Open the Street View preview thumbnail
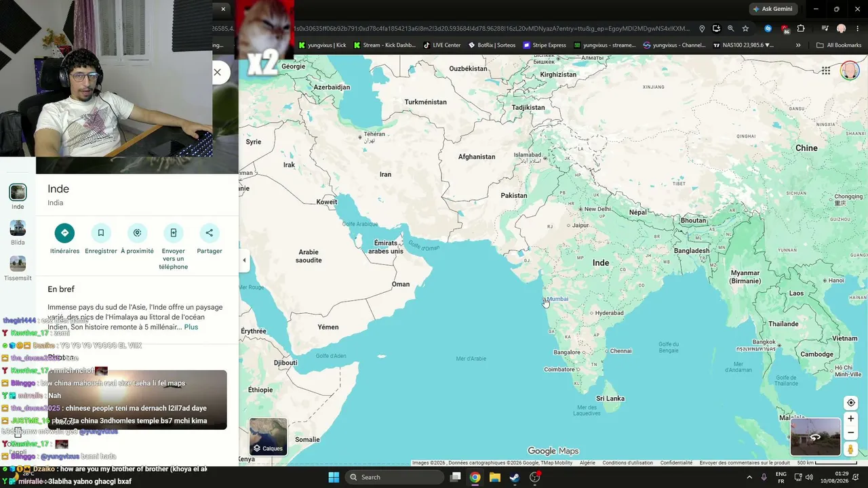 pyautogui.click(x=815, y=436)
